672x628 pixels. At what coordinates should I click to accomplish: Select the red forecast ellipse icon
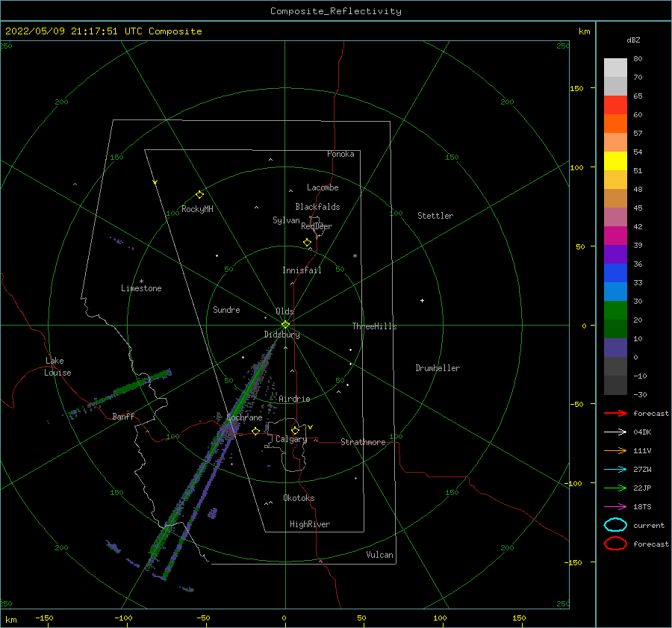coord(615,544)
